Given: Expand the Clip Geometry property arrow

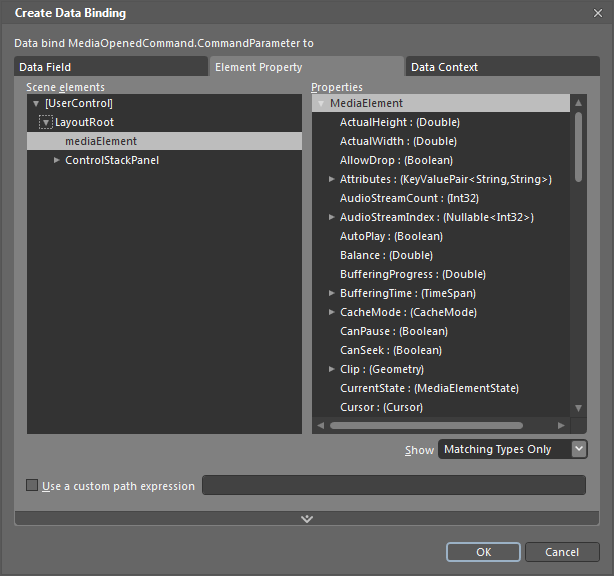Looking at the screenshot, I should [332, 369].
